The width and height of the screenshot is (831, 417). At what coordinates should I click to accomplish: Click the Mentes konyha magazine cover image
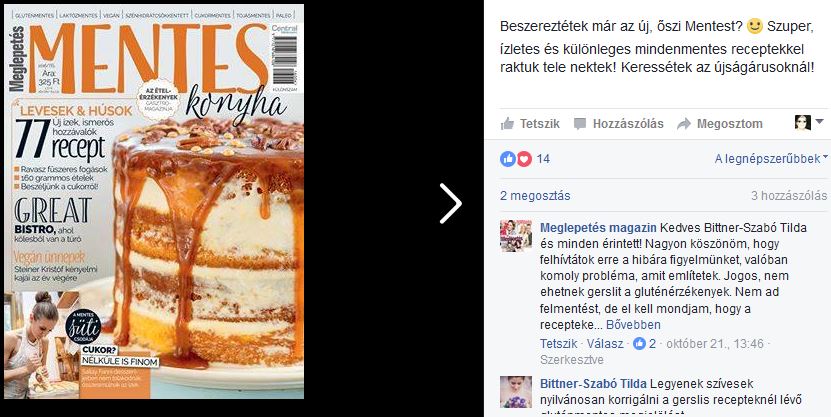pyautogui.click(x=154, y=201)
